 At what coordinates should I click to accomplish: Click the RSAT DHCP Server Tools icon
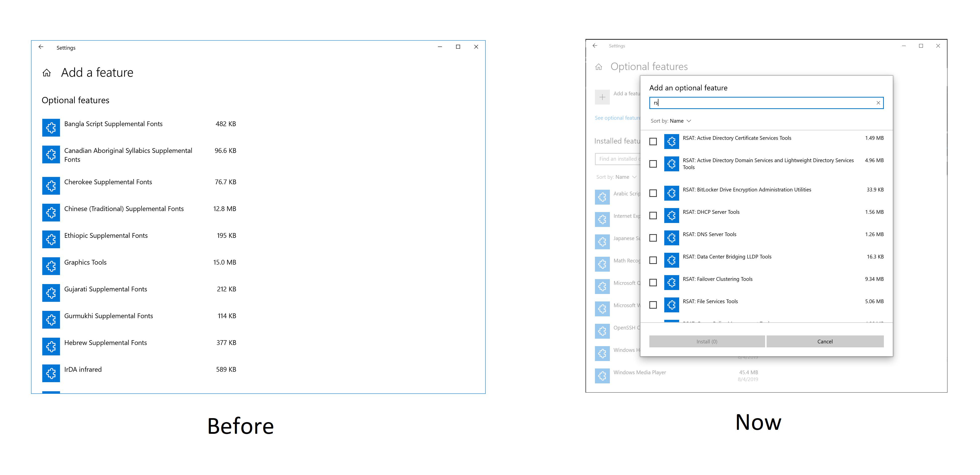click(x=671, y=216)
